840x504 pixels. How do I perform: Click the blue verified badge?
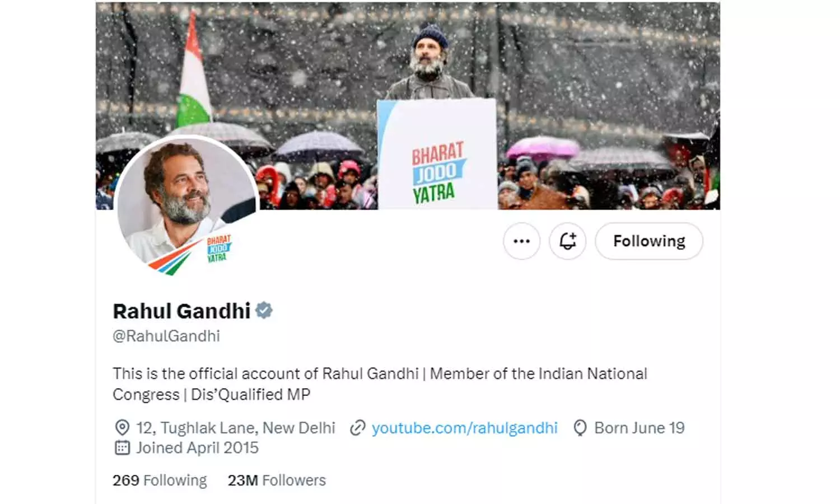coord(264,310)
